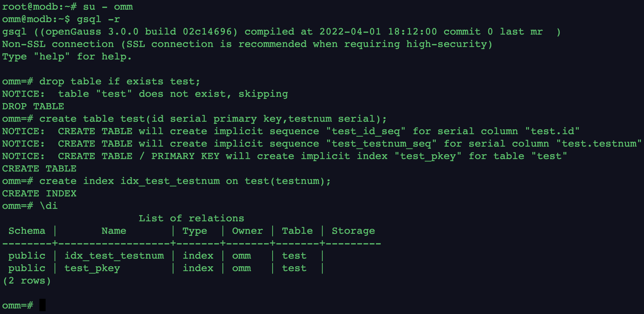This screenshot has height=314, width=644.
Task: Click the "su - omm" command
Action: pyautogui.click(x=108, y=7)
